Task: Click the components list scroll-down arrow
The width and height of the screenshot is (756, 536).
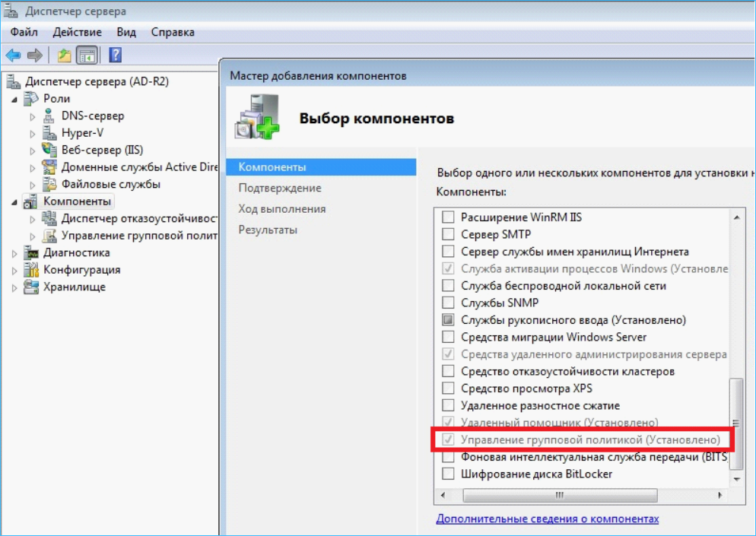Action: point(736,479)
